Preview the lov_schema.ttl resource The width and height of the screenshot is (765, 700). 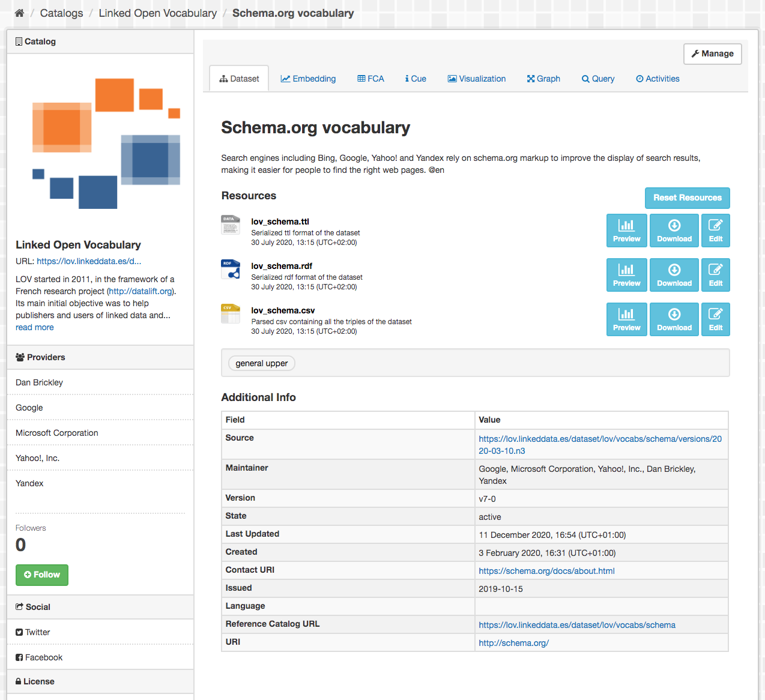[x=626, y=231]
